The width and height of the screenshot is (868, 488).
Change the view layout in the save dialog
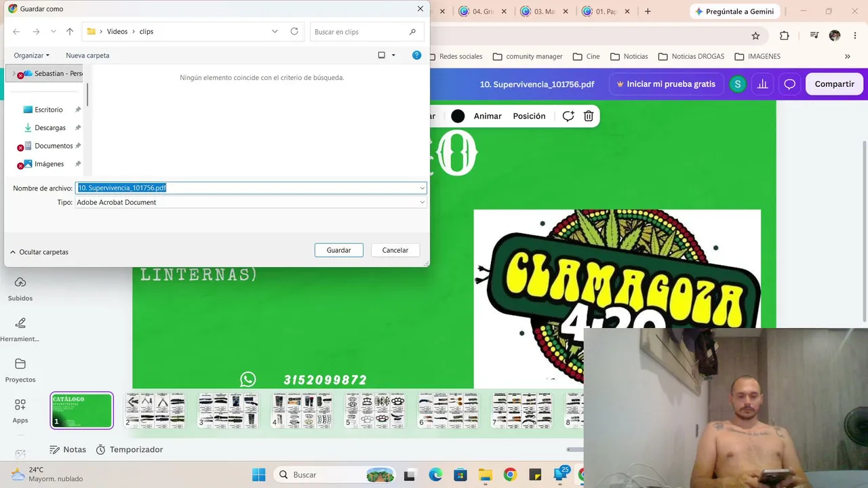tap(382, 55)
